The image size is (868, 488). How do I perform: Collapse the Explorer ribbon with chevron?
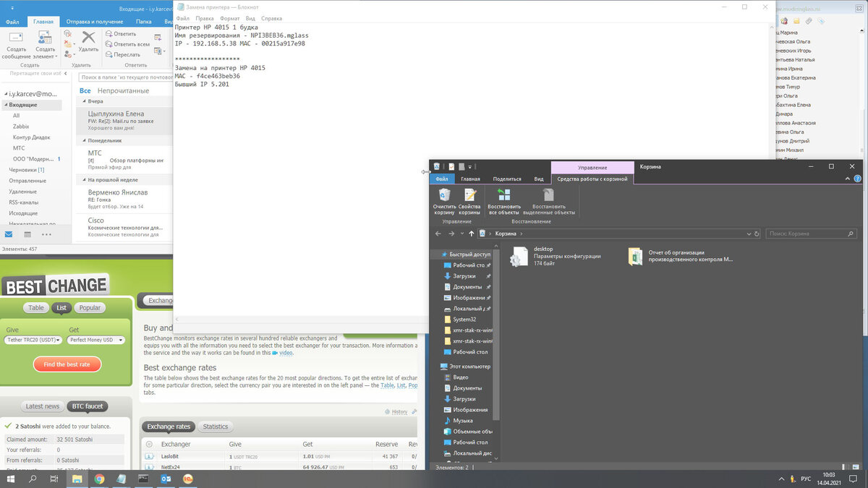pyautogui.click(x=847, y=179)
